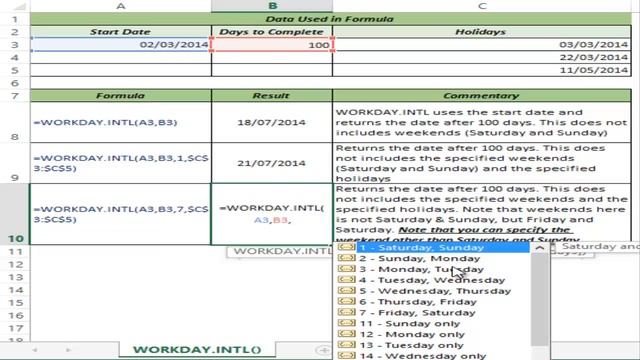Click cell with start date 02/03/2014
640x360 pixels.
pos(121,44)
